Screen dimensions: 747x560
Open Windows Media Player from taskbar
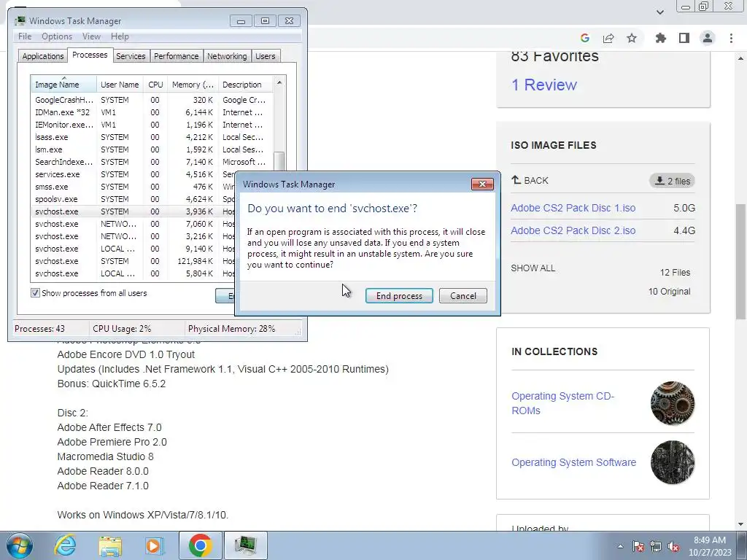coord(154,545)
